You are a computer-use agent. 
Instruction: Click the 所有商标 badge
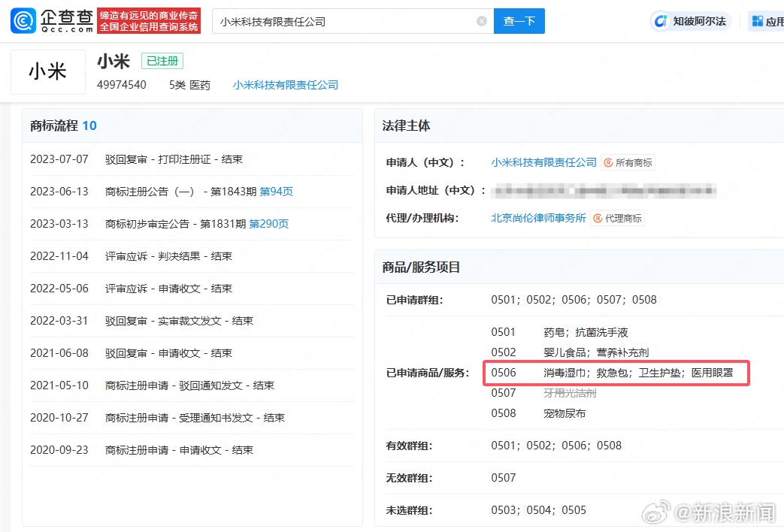pos(628,162)
